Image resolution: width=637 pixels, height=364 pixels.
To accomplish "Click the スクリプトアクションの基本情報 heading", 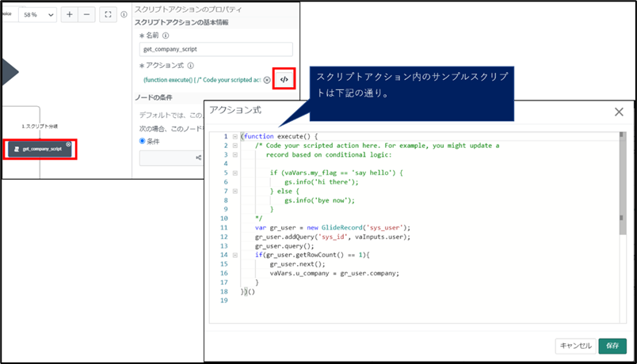I will click(181, 22).
